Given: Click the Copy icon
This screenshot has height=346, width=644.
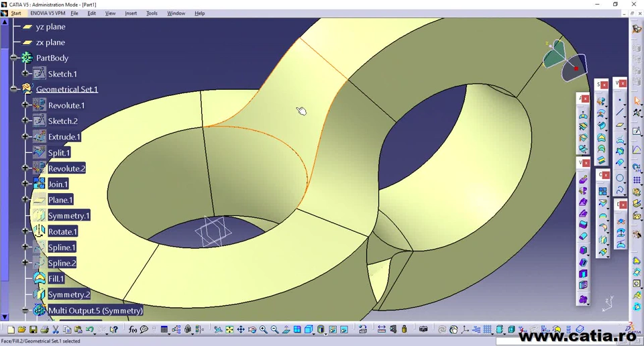Looking at the screenshot, I should (67, 330).
